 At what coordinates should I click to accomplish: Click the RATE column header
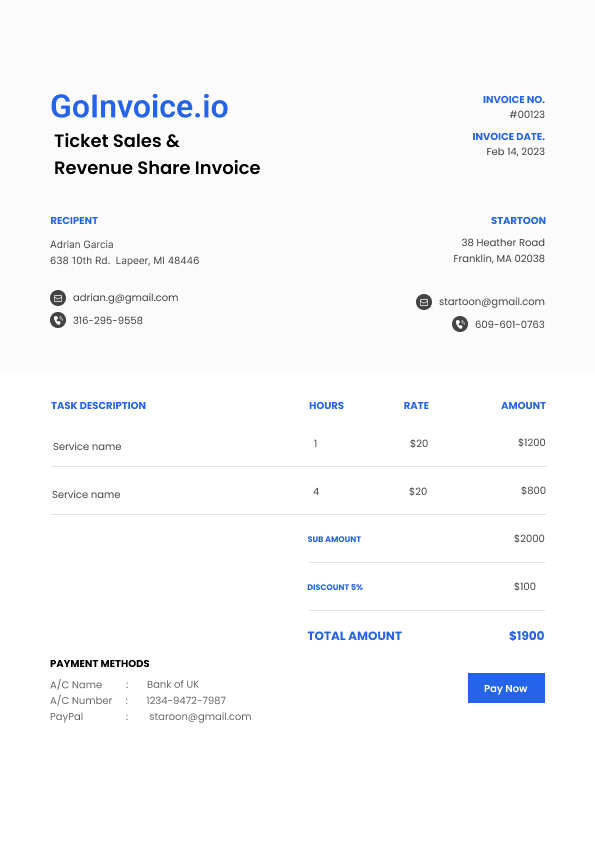point(416,405)
